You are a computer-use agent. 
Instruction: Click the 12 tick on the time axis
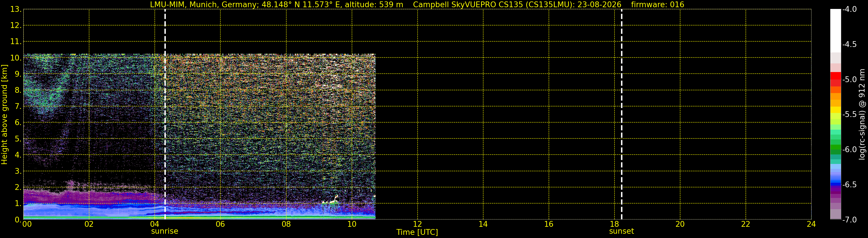click(417, 224)
